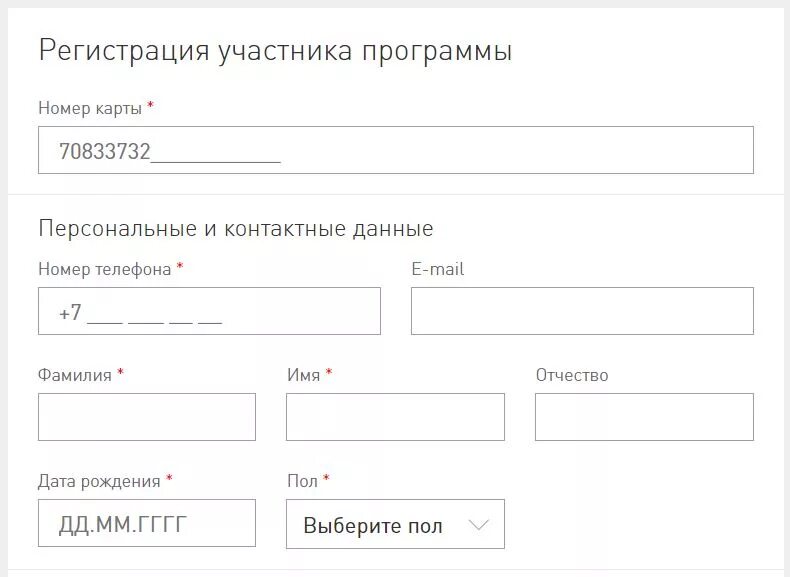Click the Номер карты label
Viewport: 790px width, 577px height.
(x=90, y=108)
